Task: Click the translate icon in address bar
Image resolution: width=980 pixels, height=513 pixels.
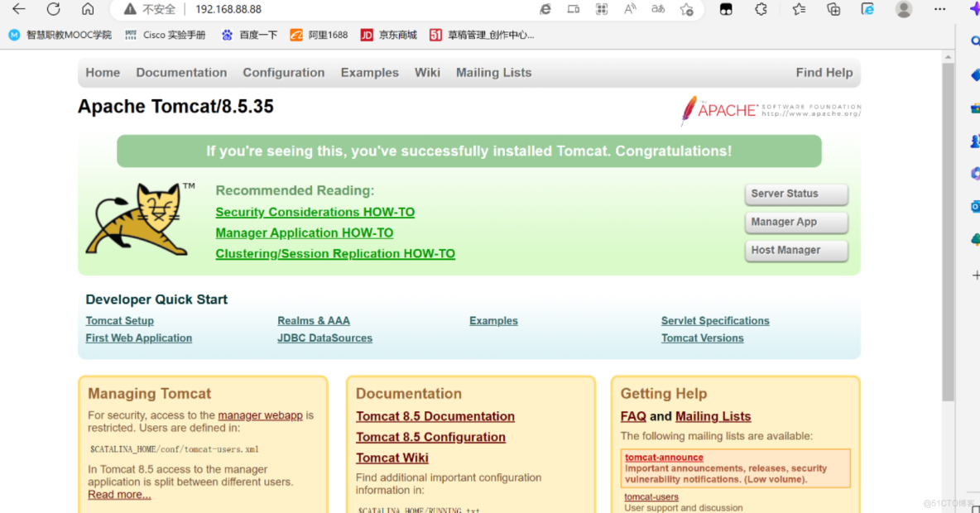Action: pos(658,9)
